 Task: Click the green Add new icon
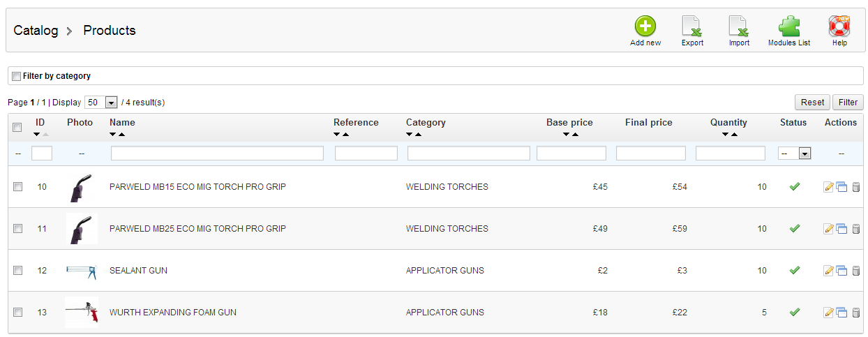click(x=645, y=27)
